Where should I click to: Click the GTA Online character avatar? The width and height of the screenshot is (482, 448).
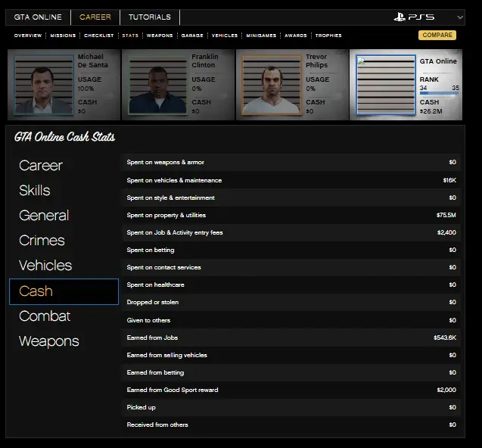coord(384,85)
